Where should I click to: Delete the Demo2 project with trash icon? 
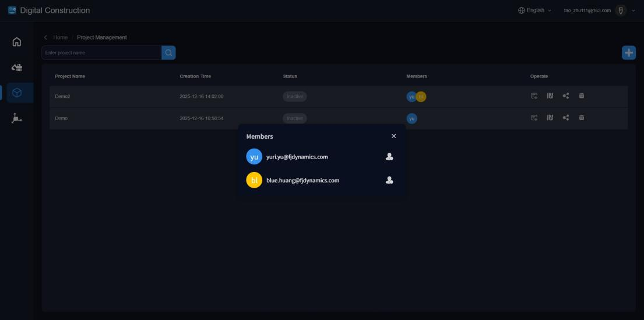click(x=581, y=96)
